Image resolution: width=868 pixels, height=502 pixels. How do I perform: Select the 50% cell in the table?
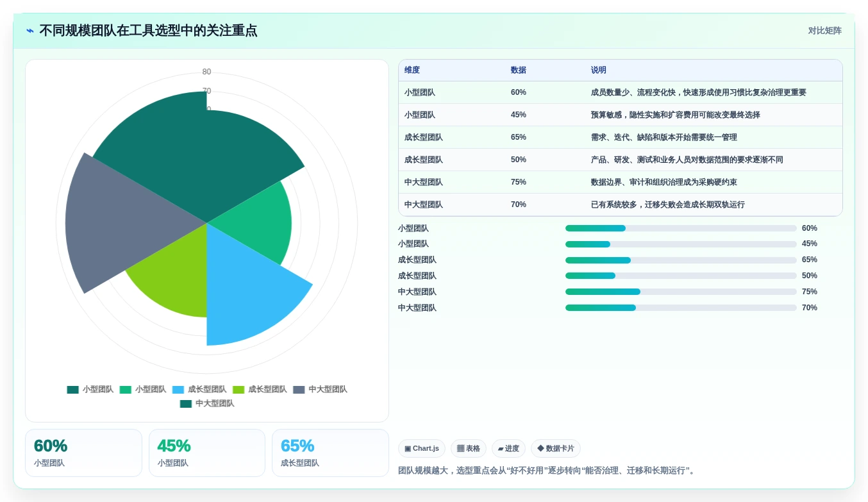click(519, 160)
